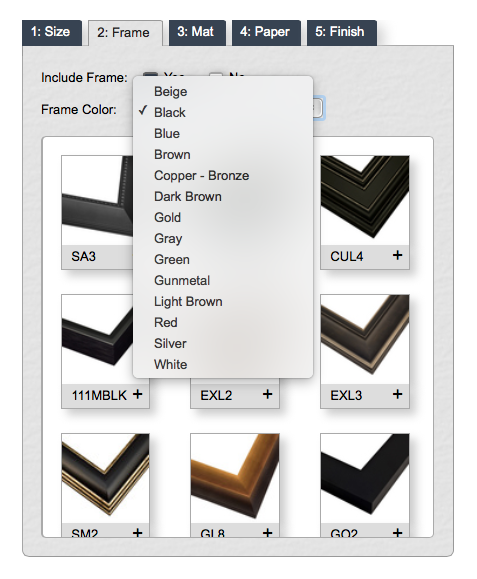The image size is (477, 579).
Task: Select Copper - Bronze option
Action: pyautogui.click(x=223, y=175)
